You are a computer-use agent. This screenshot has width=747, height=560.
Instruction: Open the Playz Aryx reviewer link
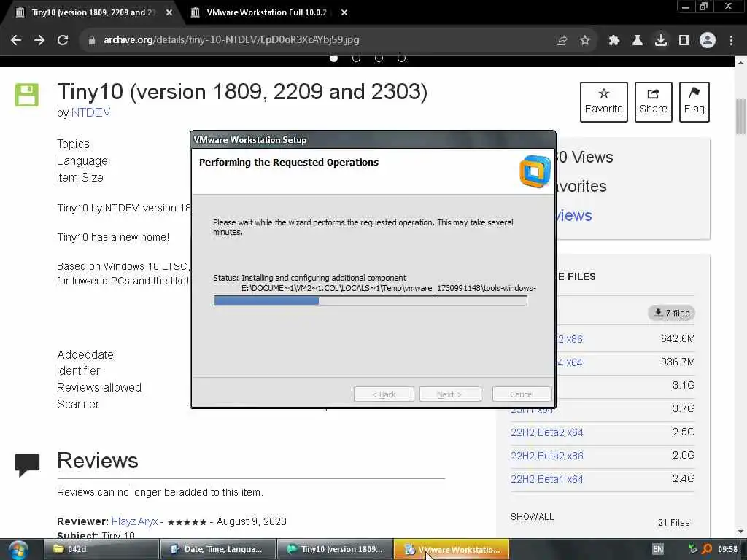pyautogui.click(x=134, y=521)
